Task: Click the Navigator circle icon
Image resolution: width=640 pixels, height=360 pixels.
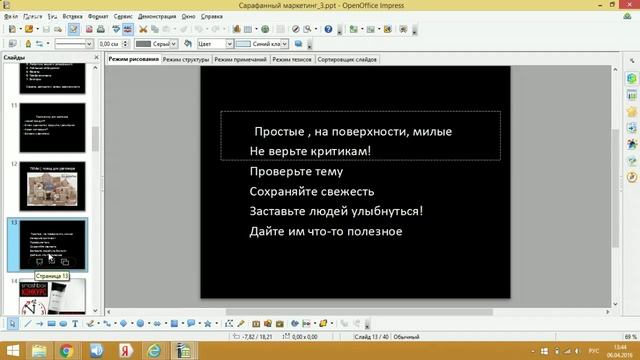Action: (296, 29)
